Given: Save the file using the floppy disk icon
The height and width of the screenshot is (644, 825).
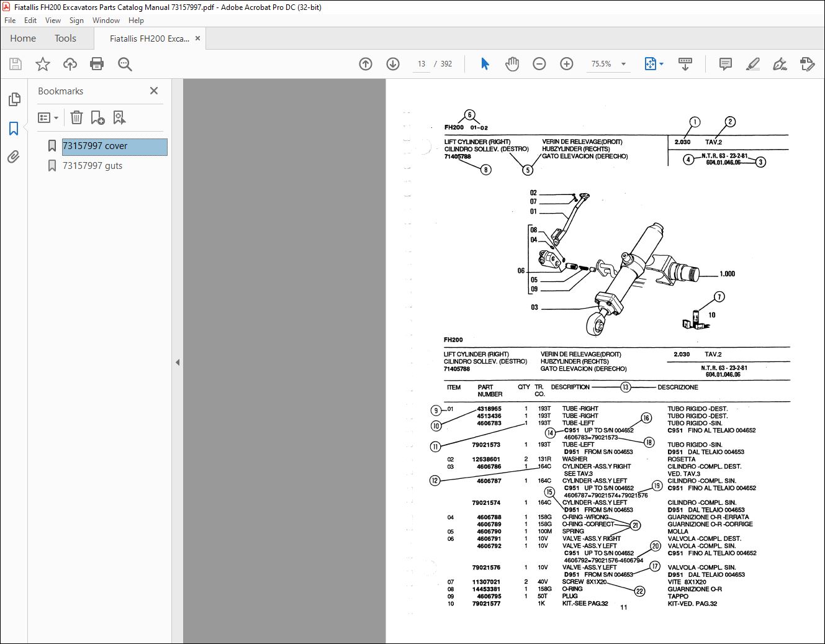Looking at the screenshot, I should point(16,64).
